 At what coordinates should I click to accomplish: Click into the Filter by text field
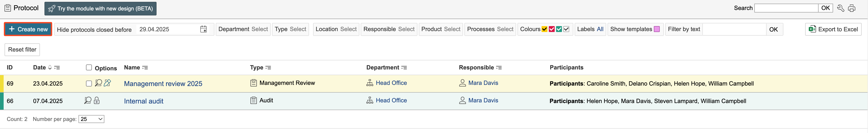[x=734, y=29]
